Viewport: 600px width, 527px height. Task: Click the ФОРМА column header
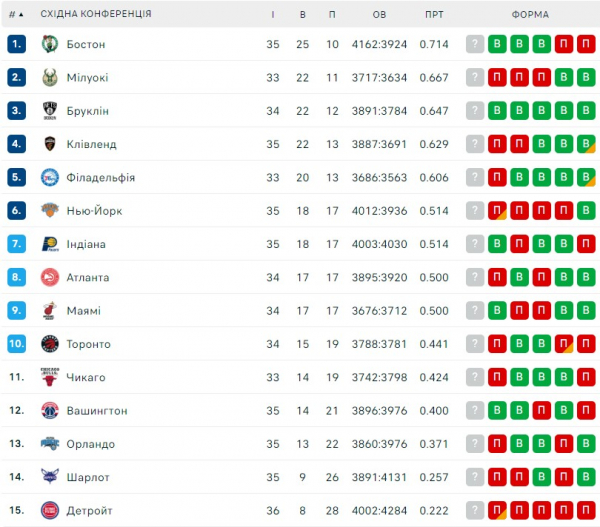[530, 14]
